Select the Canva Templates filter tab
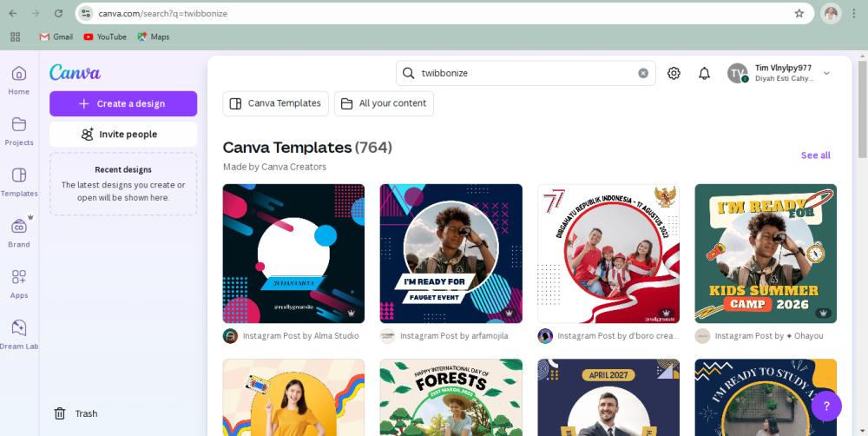The width and height of the screenshot is (868, 436). point(276,103)
